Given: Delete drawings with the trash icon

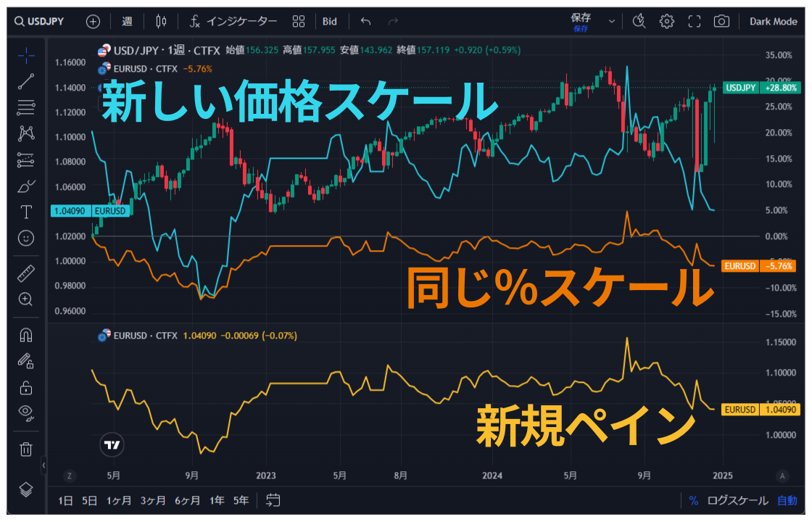Looking at the screenshot, I should pyautogui.click(x=26, y=449).
